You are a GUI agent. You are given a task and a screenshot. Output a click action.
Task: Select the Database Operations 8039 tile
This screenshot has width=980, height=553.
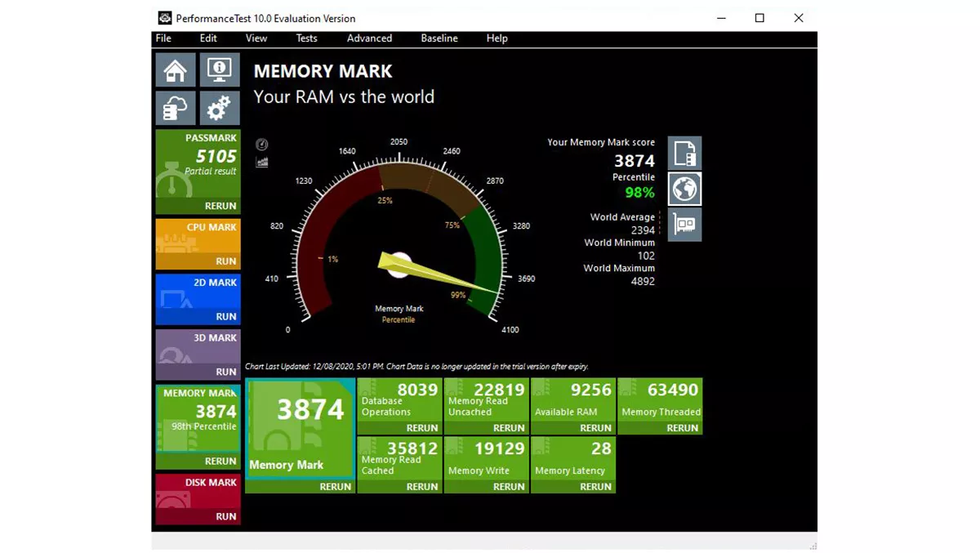pyautogui.click(x=399, y=399)
